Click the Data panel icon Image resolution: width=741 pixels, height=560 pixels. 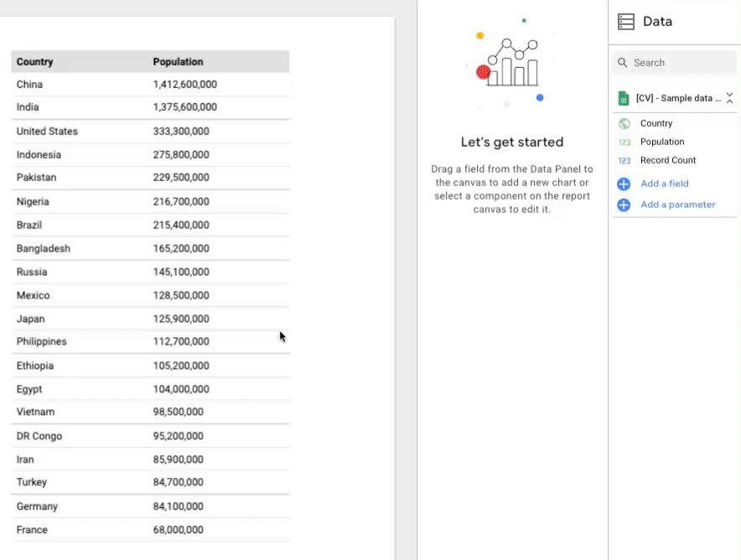pyautogui.click(x=625, y=22)
